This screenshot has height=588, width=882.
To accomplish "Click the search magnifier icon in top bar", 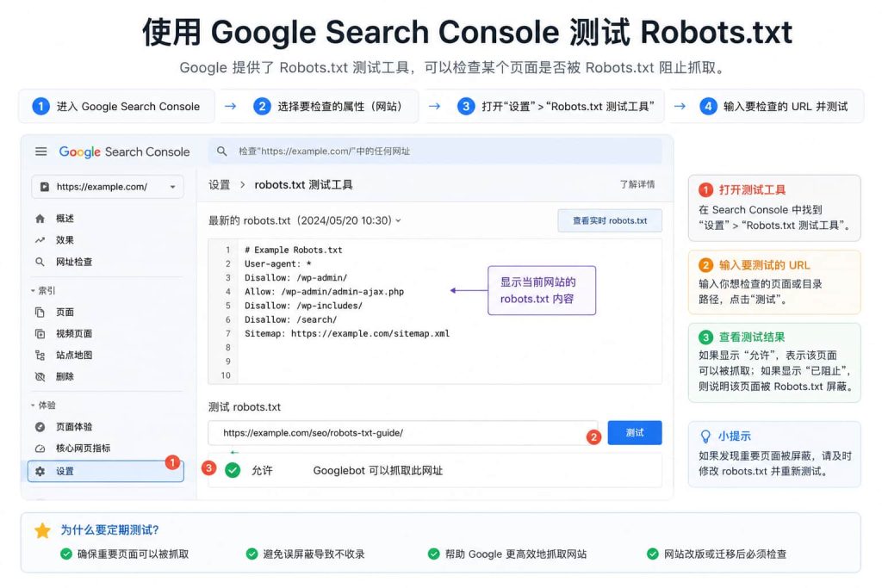I will [221, 152].
